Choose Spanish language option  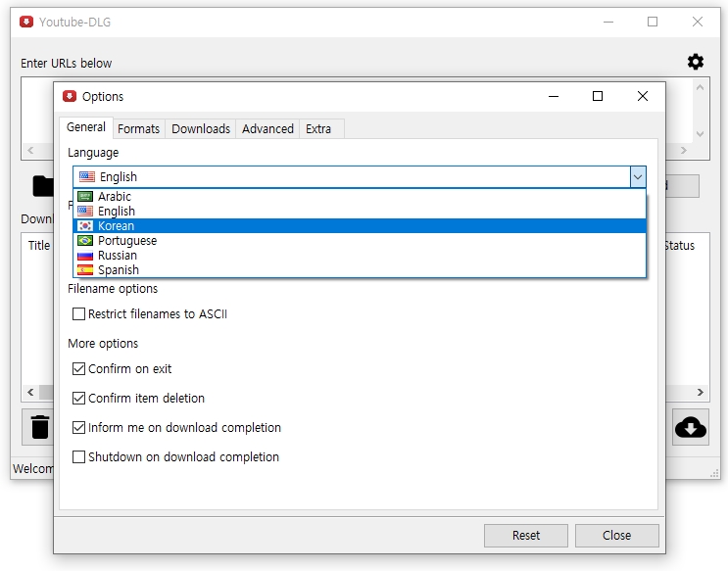[360, 269]
